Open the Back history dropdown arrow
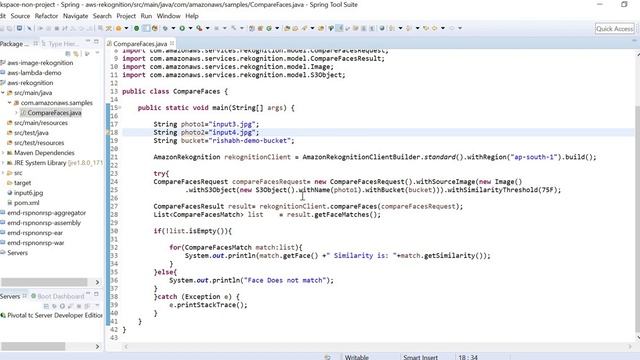 pyautogui.click(x=443, y=28)
